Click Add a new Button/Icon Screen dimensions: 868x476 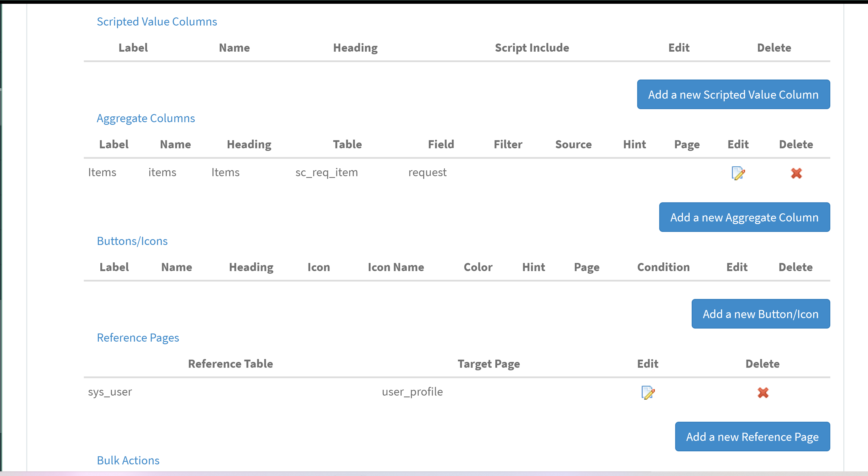click(x=760, y=313)
